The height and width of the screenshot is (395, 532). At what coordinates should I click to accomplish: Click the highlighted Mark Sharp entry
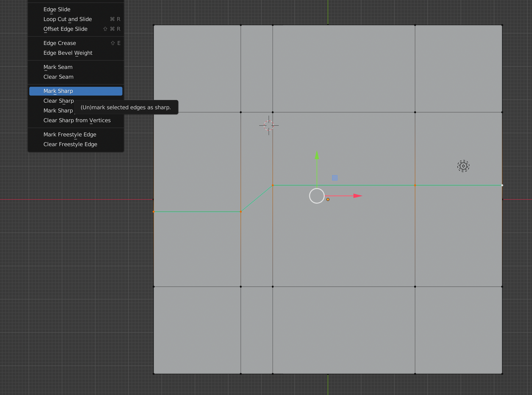tap(76, 91)
